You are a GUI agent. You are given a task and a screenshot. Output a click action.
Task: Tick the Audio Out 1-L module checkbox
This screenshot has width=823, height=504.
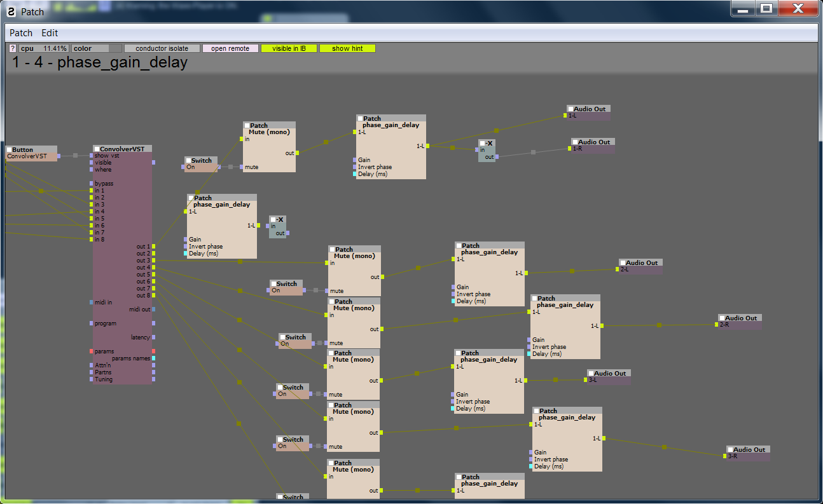[x=571, y=109]
